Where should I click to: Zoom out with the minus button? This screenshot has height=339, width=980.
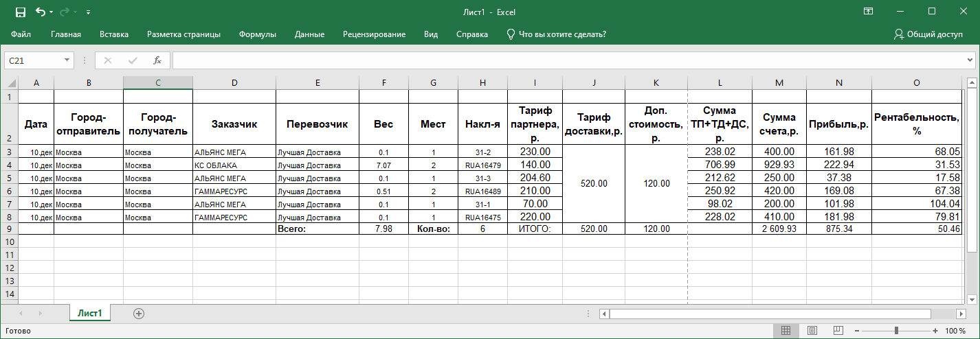point(855,331)
